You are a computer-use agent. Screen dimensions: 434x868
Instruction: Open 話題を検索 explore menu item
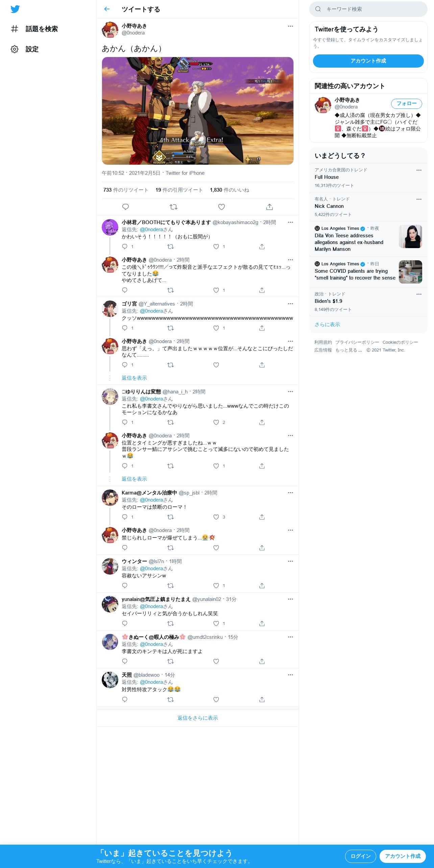[34, 29]
